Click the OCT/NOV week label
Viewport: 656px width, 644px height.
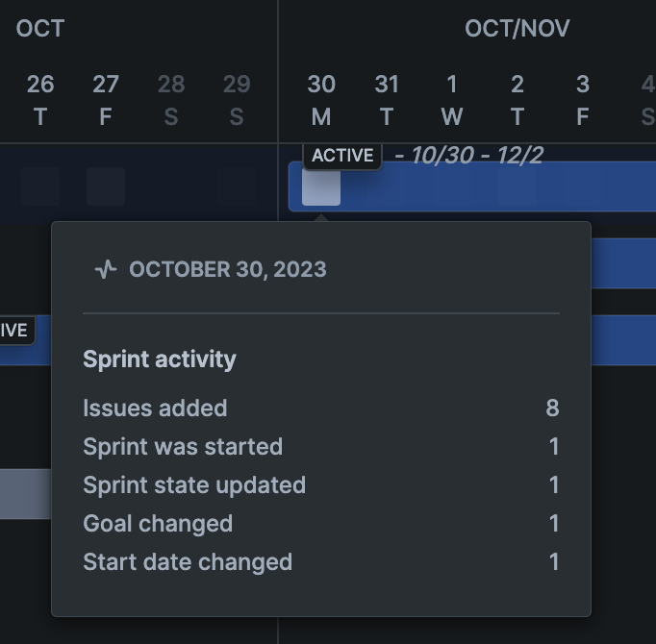click(x=517, y=29)
